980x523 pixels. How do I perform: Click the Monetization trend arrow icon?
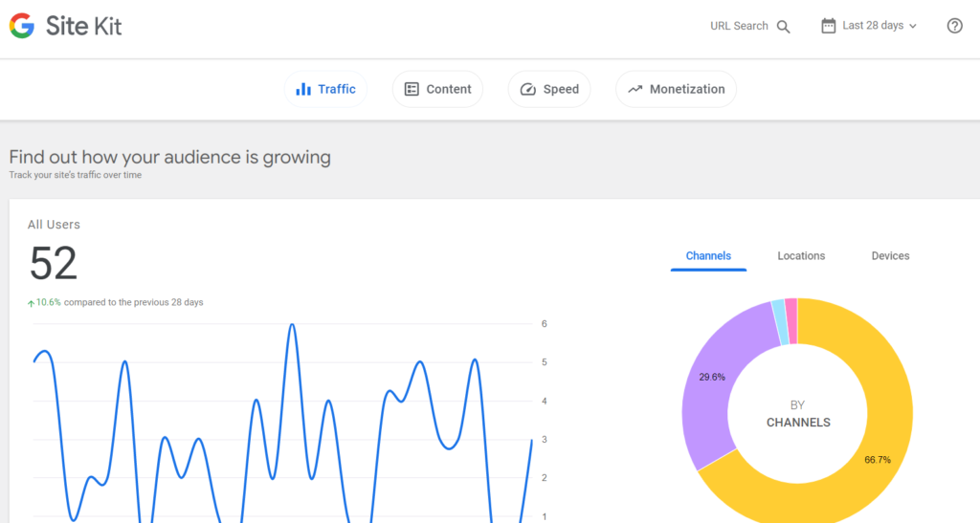[635, 89]
